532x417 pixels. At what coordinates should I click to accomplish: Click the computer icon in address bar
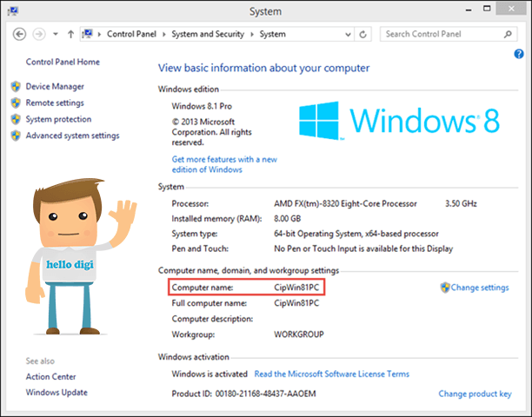coord(88,34)
